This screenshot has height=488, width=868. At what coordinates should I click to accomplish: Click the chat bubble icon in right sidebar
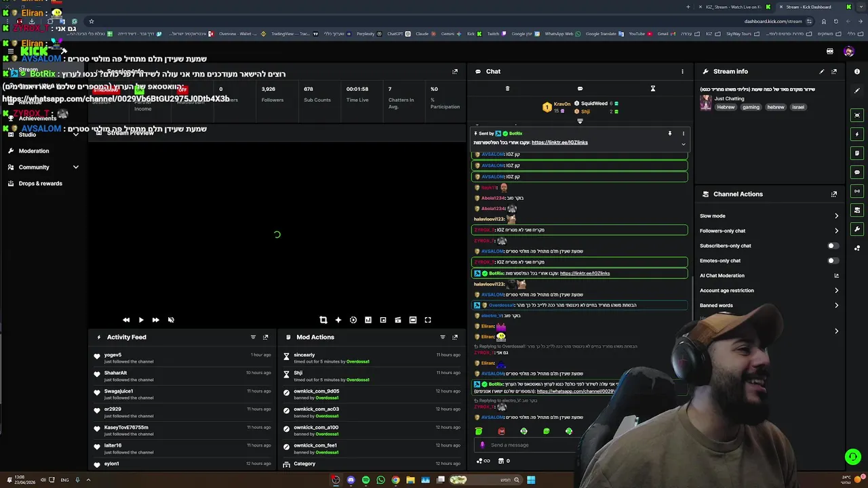(857, 172)
